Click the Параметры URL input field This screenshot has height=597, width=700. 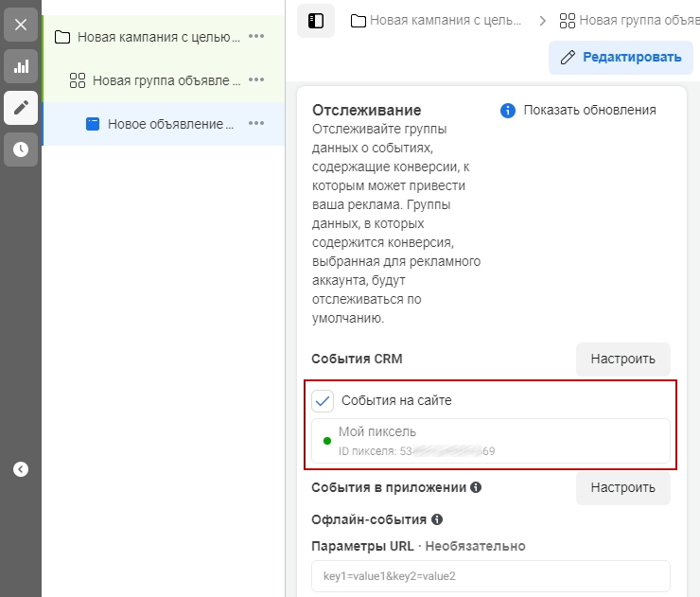(490, 576)
